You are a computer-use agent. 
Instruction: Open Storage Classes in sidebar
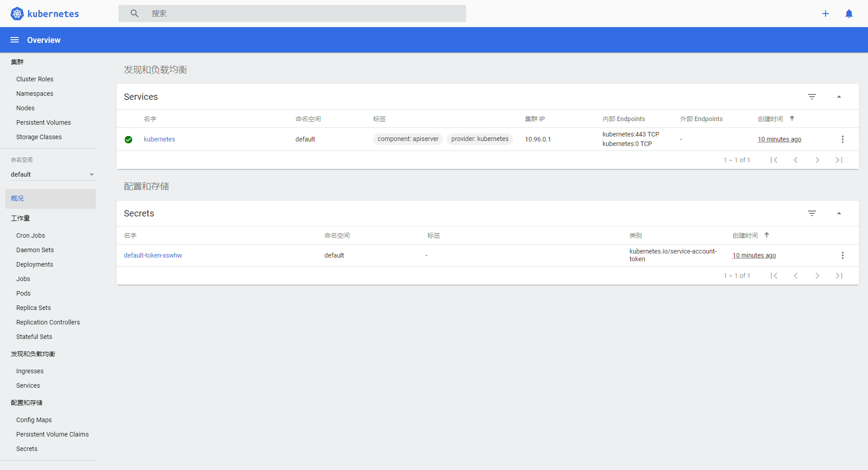39,137
